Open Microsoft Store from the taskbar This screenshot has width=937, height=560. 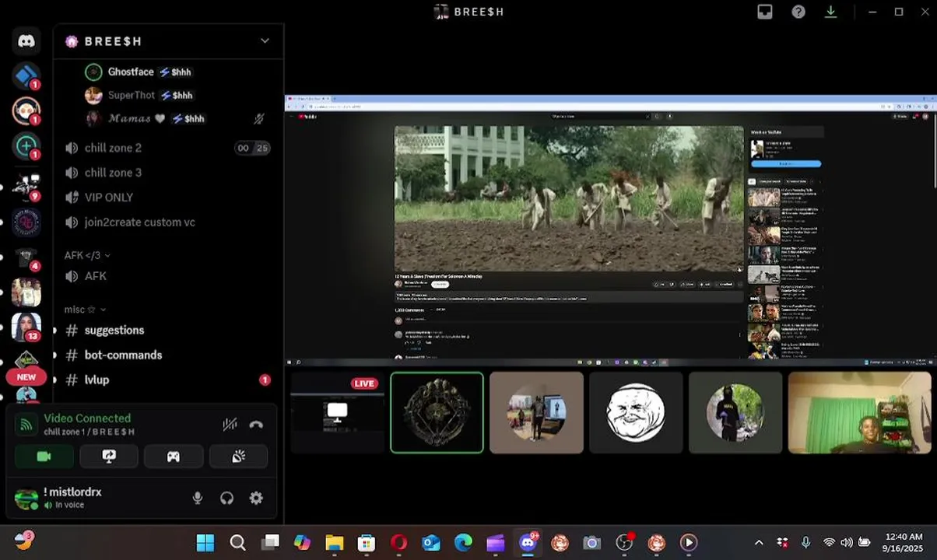tap(367, 543)
